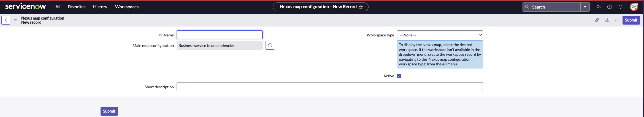
Task: Click the Submit button in the header
Action: pyautogui.click(x=631, y=20)
